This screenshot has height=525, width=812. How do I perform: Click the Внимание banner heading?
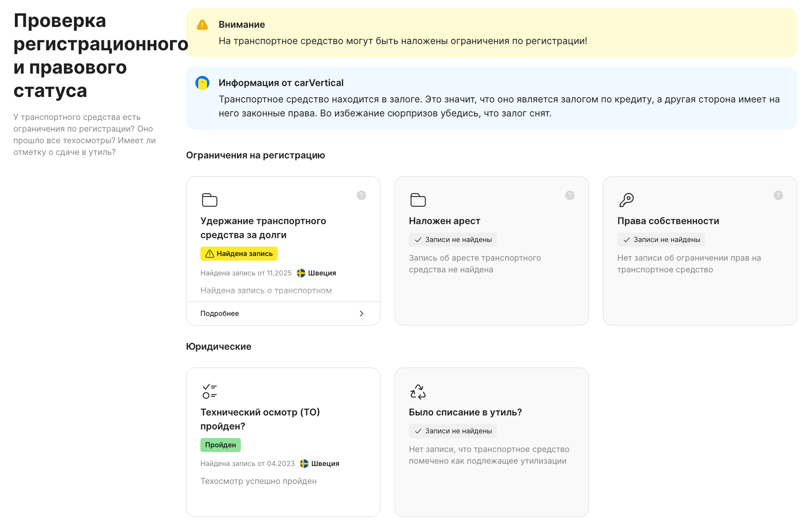coord(242,25)
